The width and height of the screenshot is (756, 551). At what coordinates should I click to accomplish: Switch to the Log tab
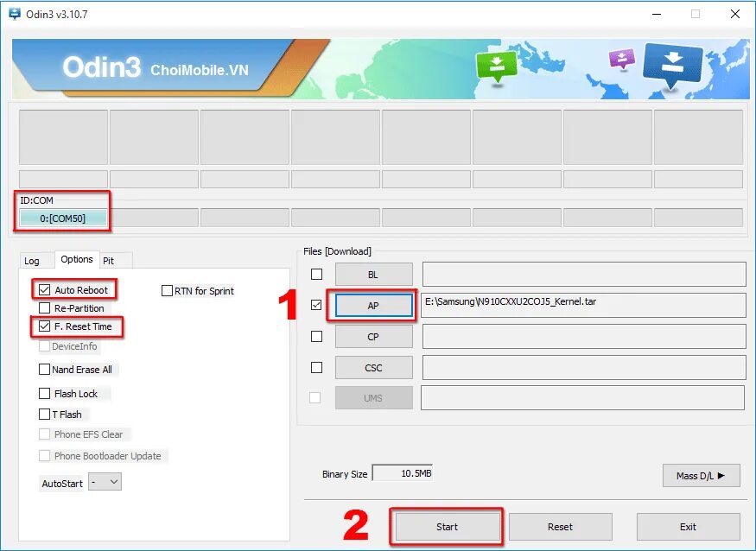point(32,261)
